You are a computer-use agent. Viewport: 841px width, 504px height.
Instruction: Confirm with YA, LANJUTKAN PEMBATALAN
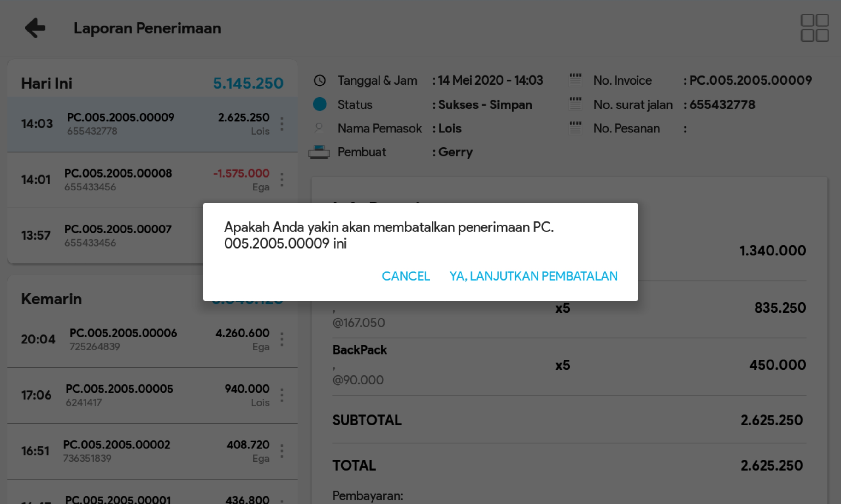[x=533, y=276]
